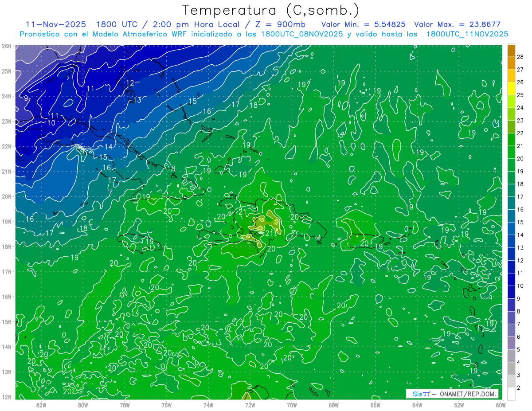Screen dimensions: 532x411
Task: Click latitude axis label "15N"
Action: click(6, 321)
